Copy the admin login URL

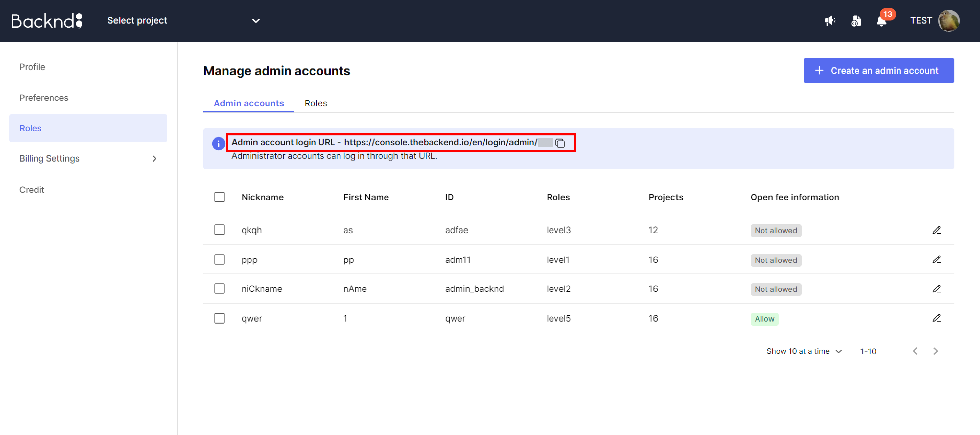pyautogui.click(x=560, y=143)
